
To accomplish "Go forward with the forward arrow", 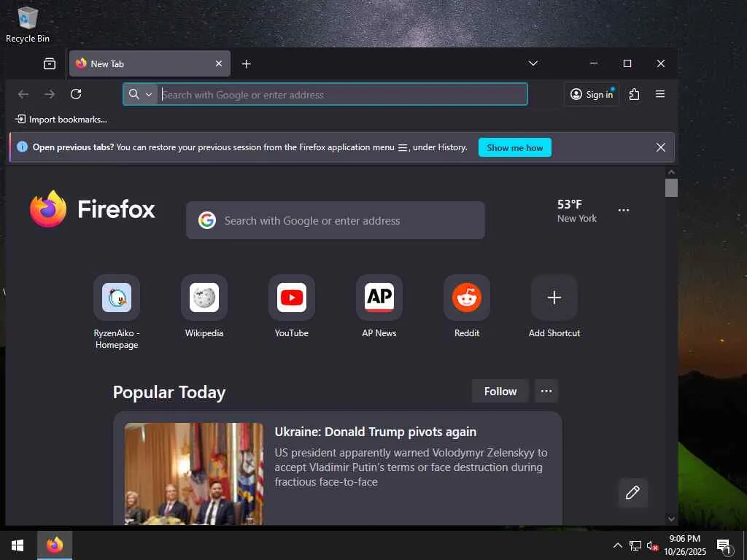I will tap(50, 94).
